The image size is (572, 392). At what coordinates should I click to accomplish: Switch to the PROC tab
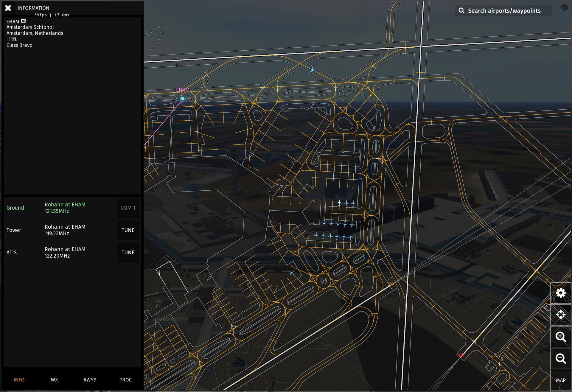pos(125,380)
